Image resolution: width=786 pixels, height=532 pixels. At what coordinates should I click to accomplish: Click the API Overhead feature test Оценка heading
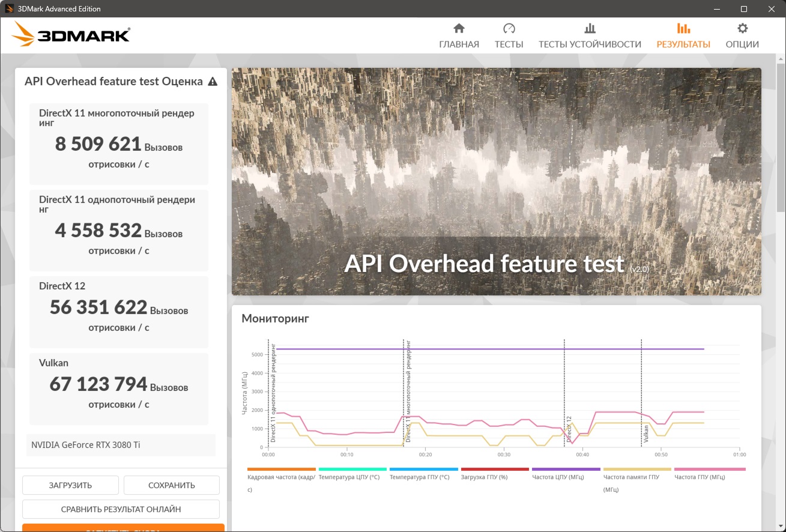[x=113, y=82]
